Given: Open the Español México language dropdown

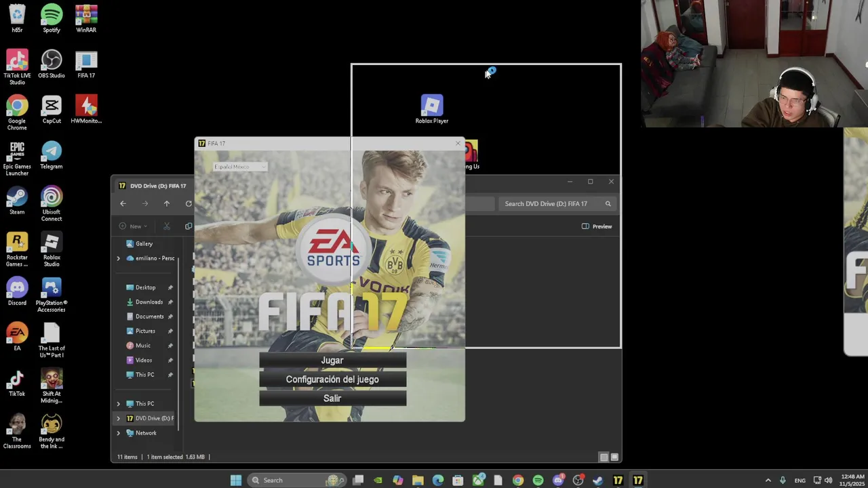Looking at the screenshot, I should point(240,167).
